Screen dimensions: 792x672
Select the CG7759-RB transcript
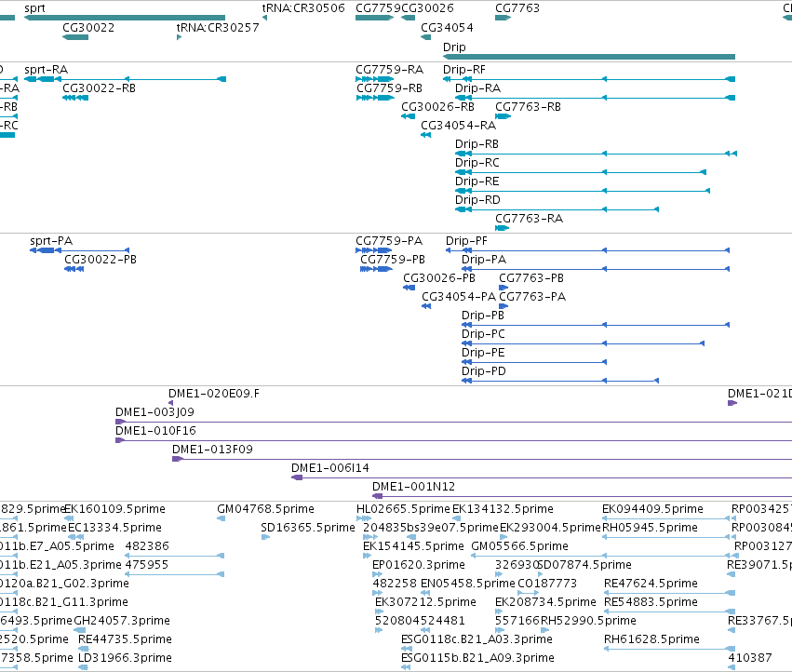click(389, 87)
